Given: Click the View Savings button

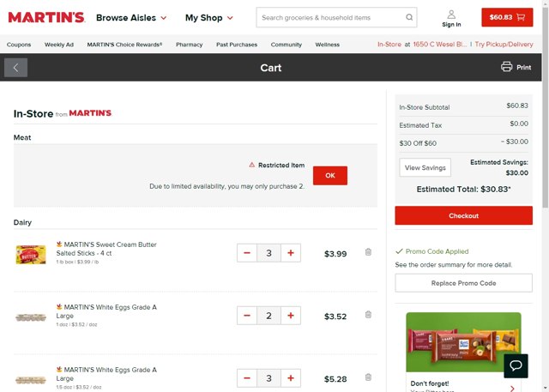Looking at the screenshot, I should point(425,167).
